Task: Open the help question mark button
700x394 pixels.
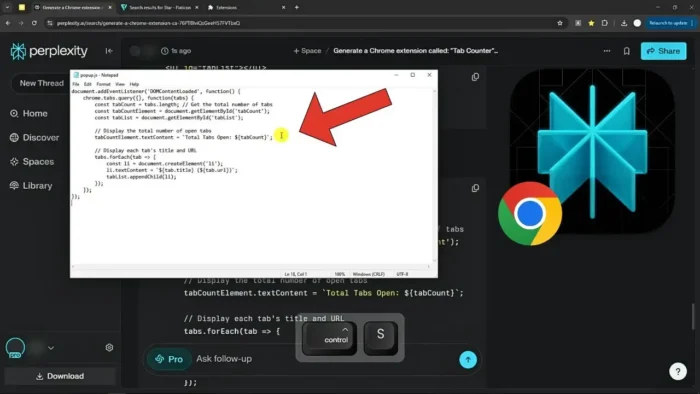Action: coord(678,371)
